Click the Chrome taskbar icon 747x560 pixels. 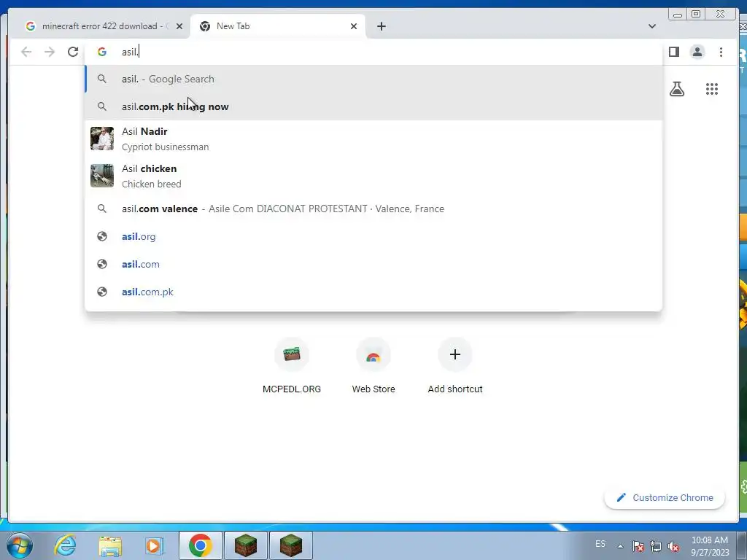point(200,545)
